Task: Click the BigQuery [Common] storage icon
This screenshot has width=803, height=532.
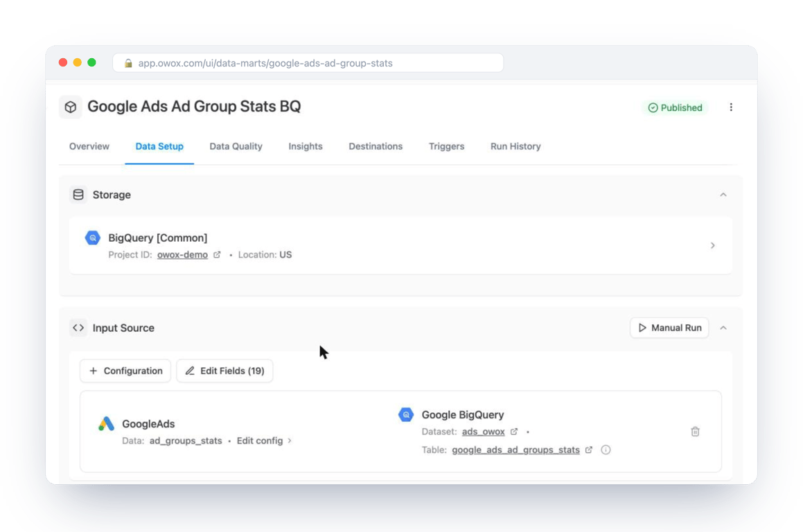Action: point(93,238)
